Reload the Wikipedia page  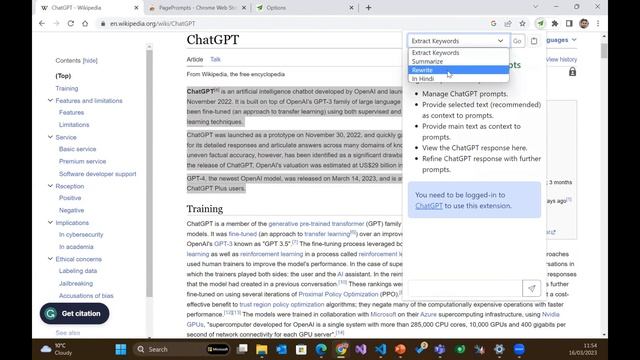(71, 24)
